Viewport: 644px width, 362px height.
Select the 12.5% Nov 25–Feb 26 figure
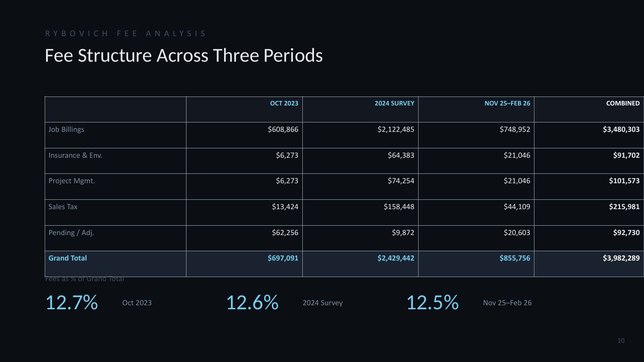pyautogui.click(x=432, y=303)
